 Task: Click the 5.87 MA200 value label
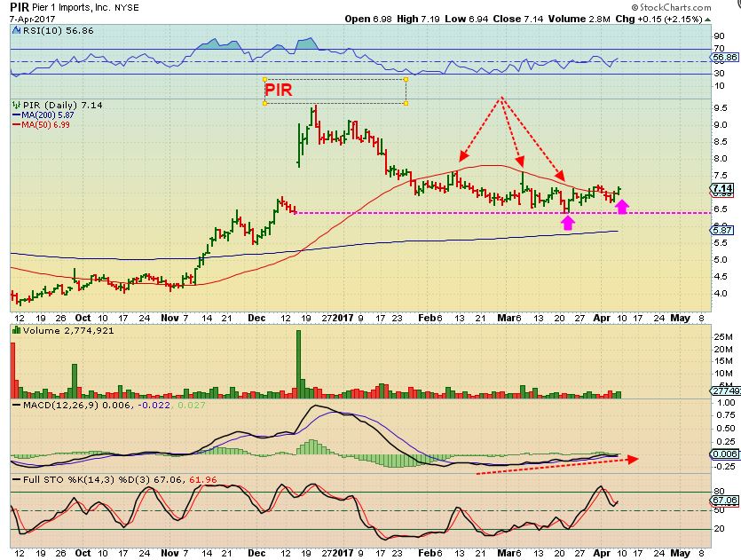722,230
